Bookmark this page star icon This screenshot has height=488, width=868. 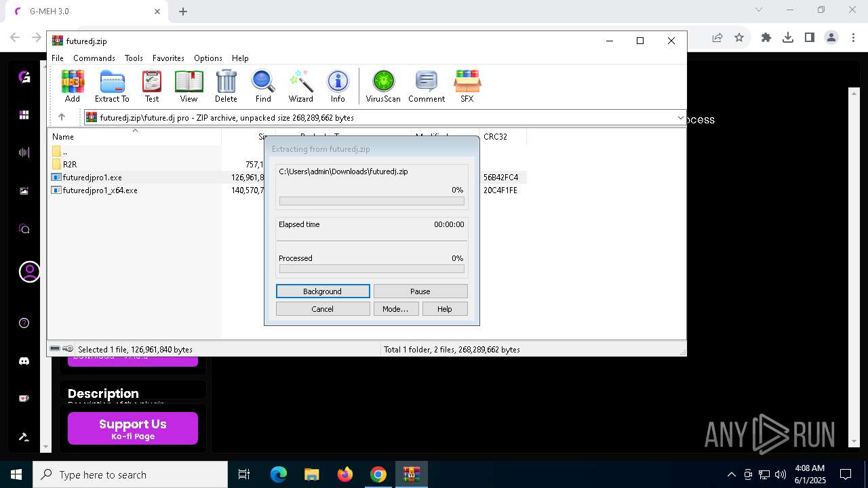coord(739,37)
